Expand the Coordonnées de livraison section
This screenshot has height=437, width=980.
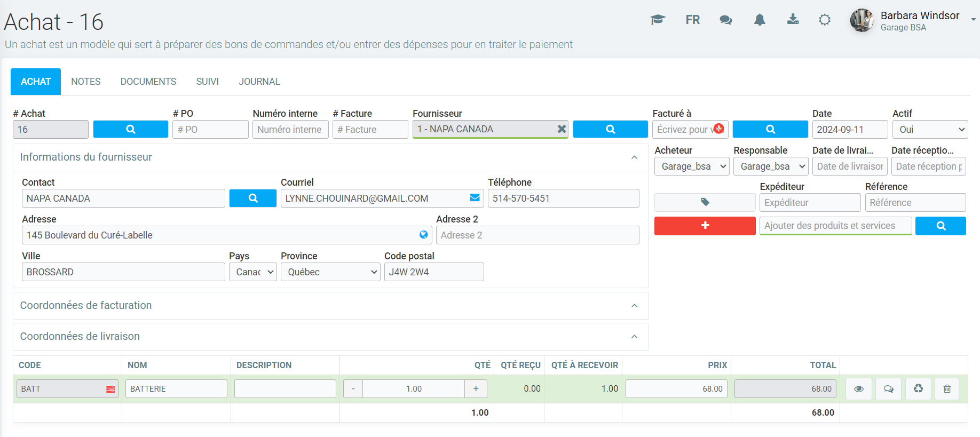point(634,337)
